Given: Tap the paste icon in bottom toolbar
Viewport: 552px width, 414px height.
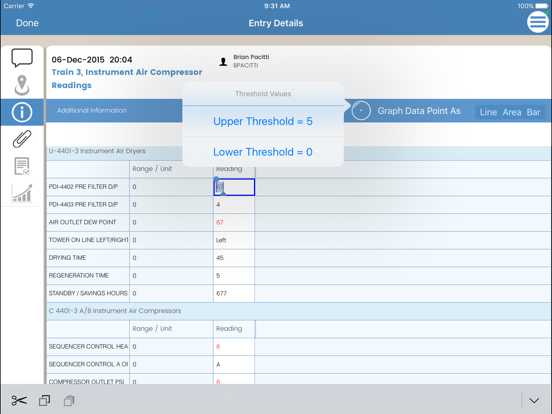Looking at the screenshot, I should pyautogui.click(x=69, y=401).
